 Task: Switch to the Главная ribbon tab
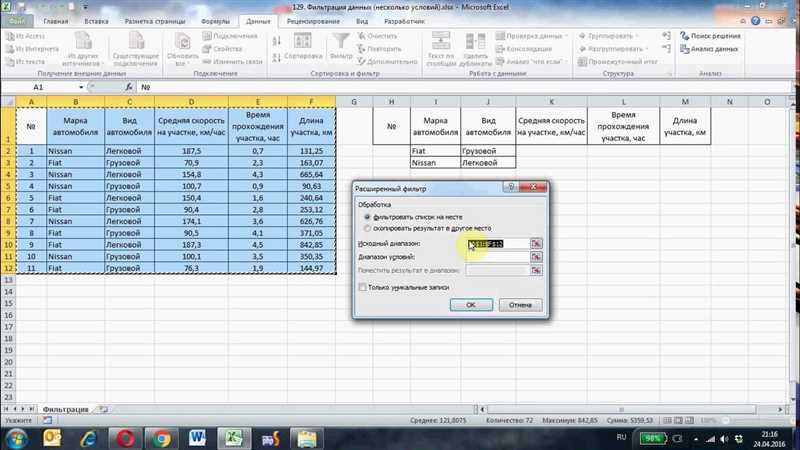tap(56, 21)
